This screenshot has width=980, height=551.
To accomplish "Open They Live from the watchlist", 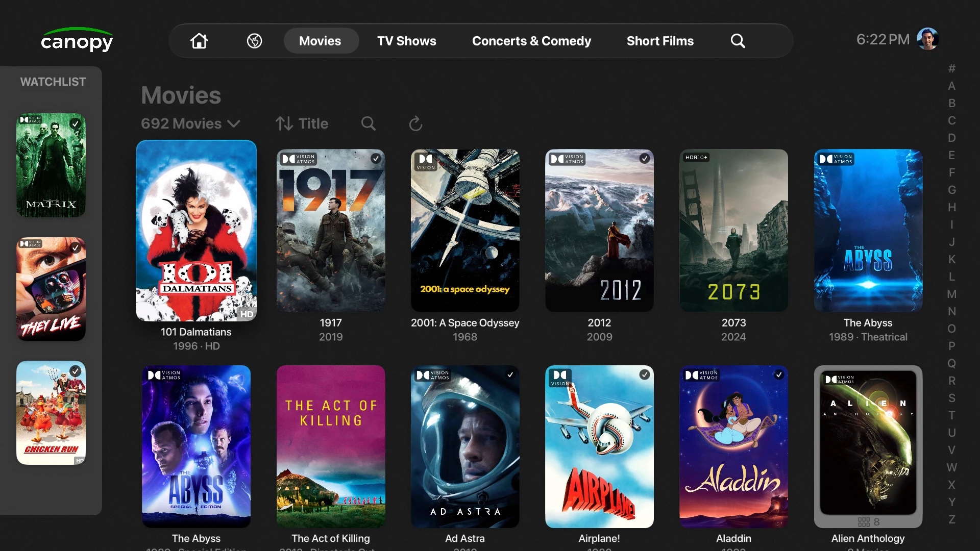I will 51,289.
